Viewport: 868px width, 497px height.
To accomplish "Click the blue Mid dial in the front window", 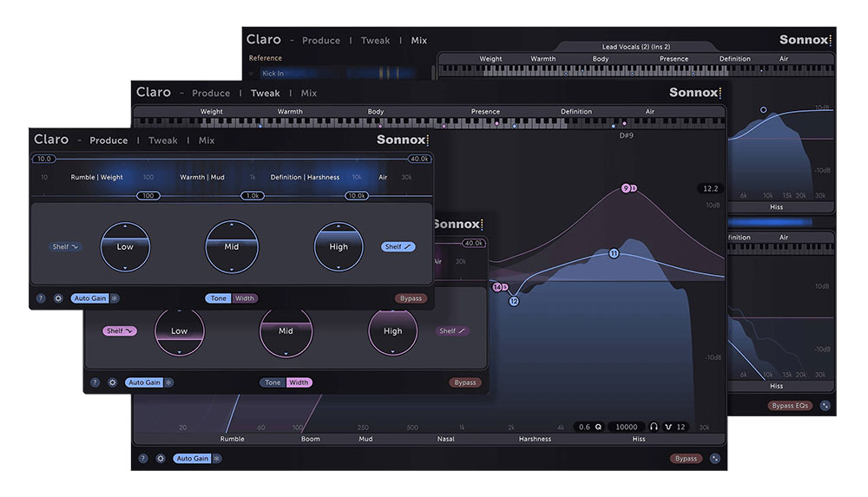I will point(232,247).
